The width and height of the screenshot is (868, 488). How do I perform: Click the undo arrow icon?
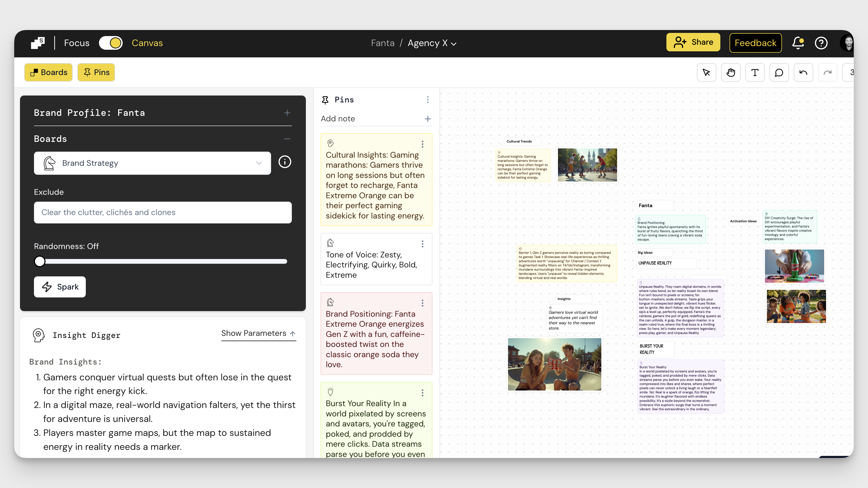pyautogui.click(x=803, y=72)
